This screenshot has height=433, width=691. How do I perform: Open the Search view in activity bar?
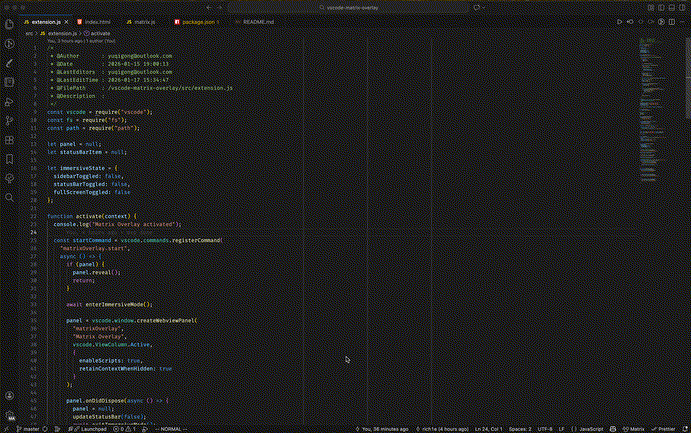pyautogui.click(x=10, y=198)
